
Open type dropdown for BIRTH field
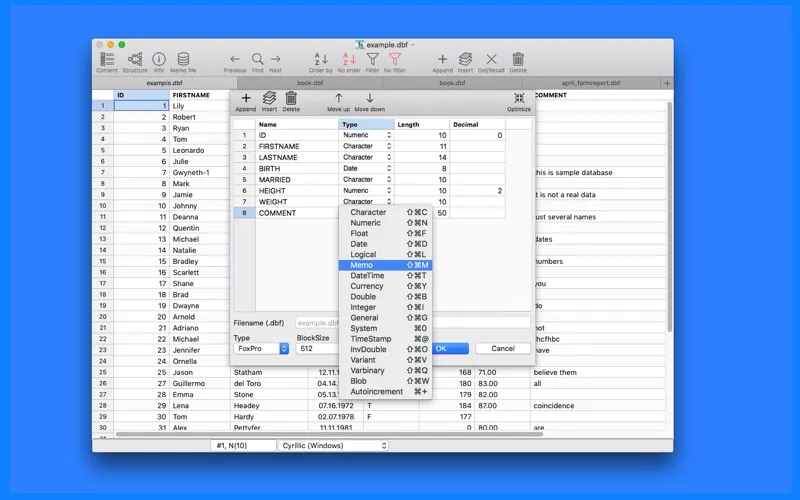point(389,168)
